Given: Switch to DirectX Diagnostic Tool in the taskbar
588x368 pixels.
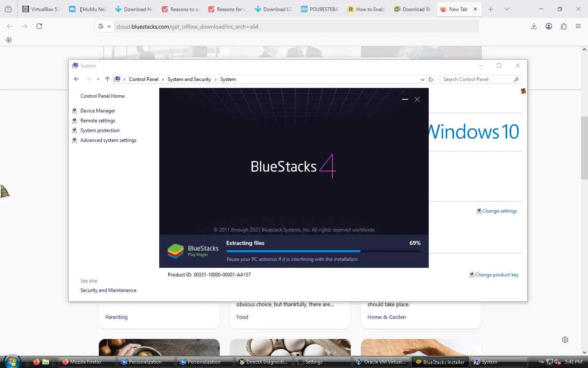Looking at the screenshot, I should pyautogui.click(x=263, y=362).
